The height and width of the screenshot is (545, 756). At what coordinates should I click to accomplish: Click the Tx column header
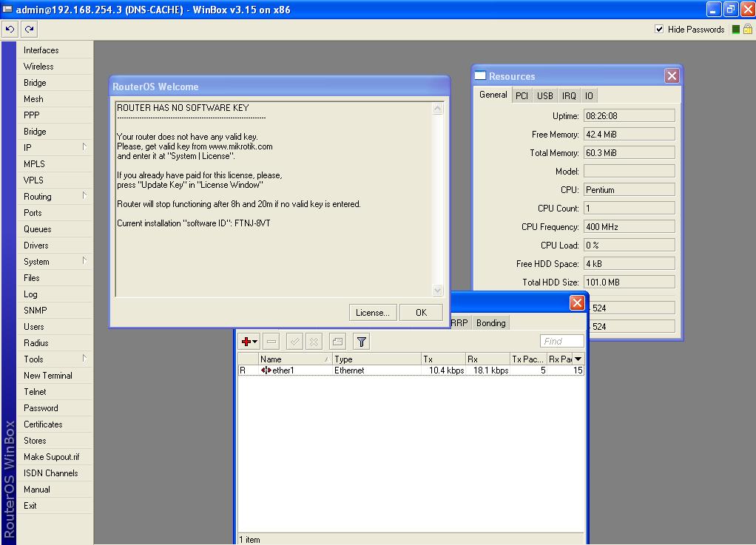point(443,359)
